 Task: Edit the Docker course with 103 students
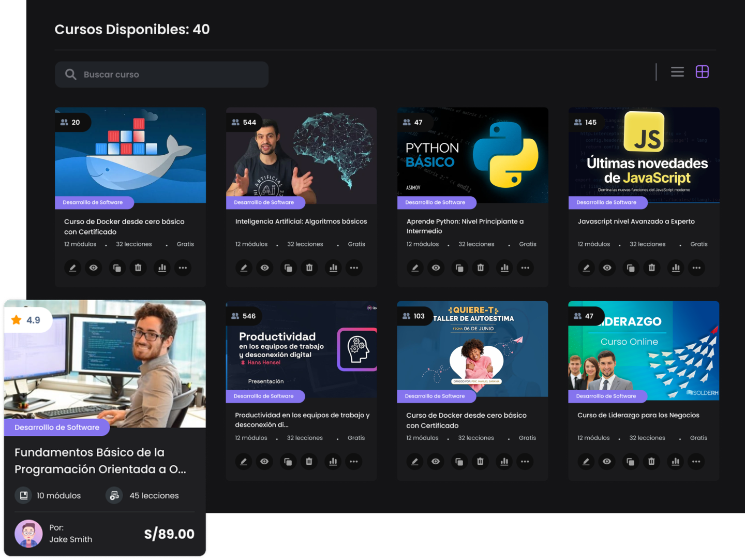[x=414, y=461]
